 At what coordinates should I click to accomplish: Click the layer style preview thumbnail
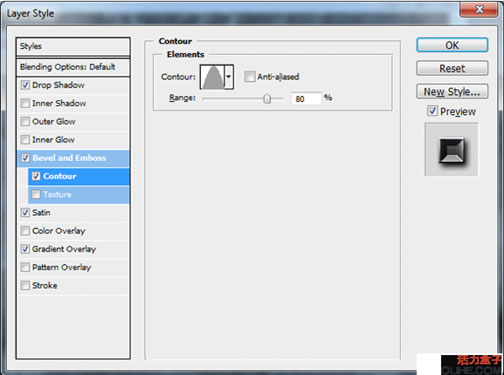pyautogui.click(x=451, y=149)
